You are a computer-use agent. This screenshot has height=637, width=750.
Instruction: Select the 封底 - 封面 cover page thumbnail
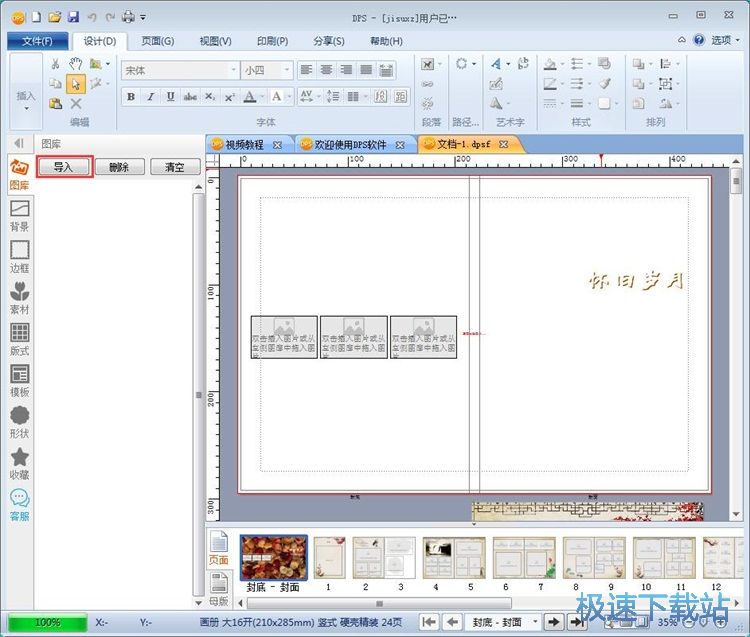tap(274, 557)
